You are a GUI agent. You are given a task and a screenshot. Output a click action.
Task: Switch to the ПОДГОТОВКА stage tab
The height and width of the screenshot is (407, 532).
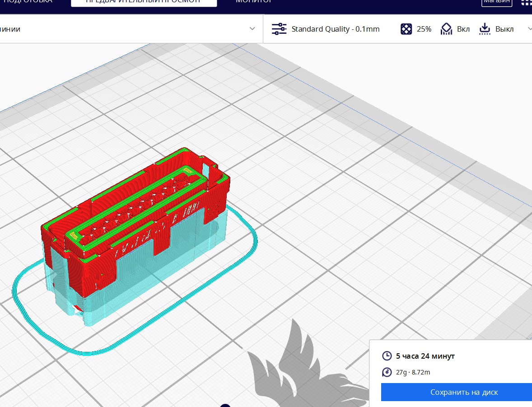coord(28,2)
